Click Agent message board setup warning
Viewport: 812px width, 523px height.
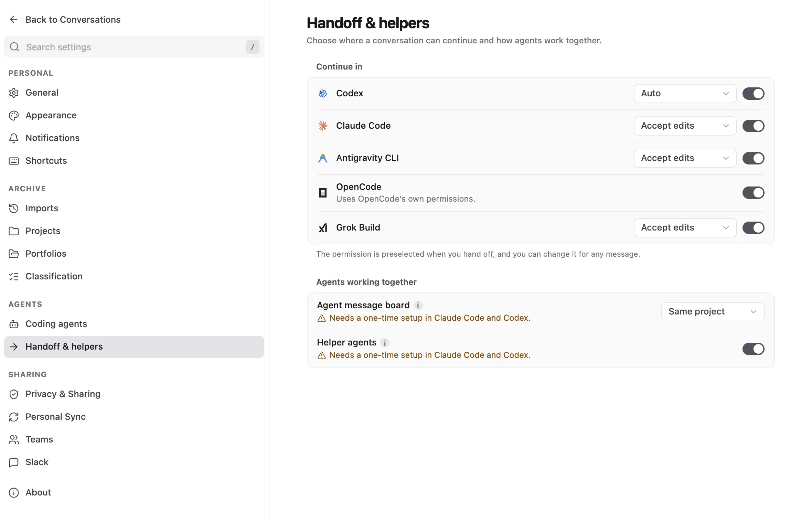click(424, 318)
